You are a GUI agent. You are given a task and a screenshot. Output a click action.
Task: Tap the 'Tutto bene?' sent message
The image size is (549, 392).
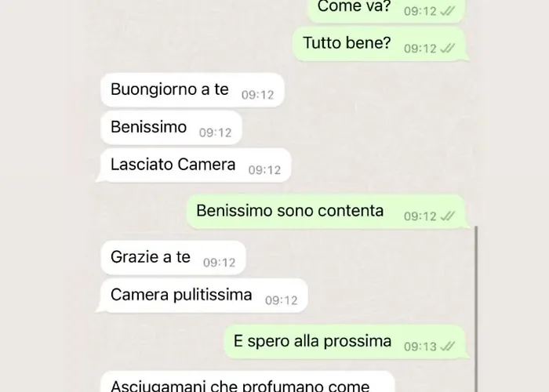coord(380,44)
